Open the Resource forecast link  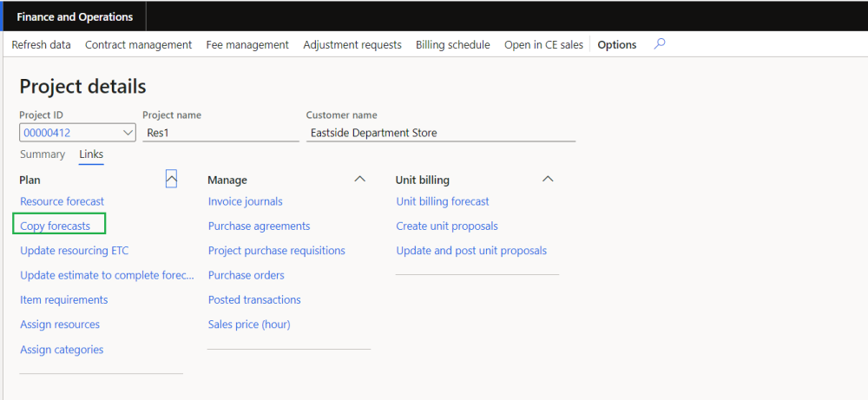click(62, 201)
